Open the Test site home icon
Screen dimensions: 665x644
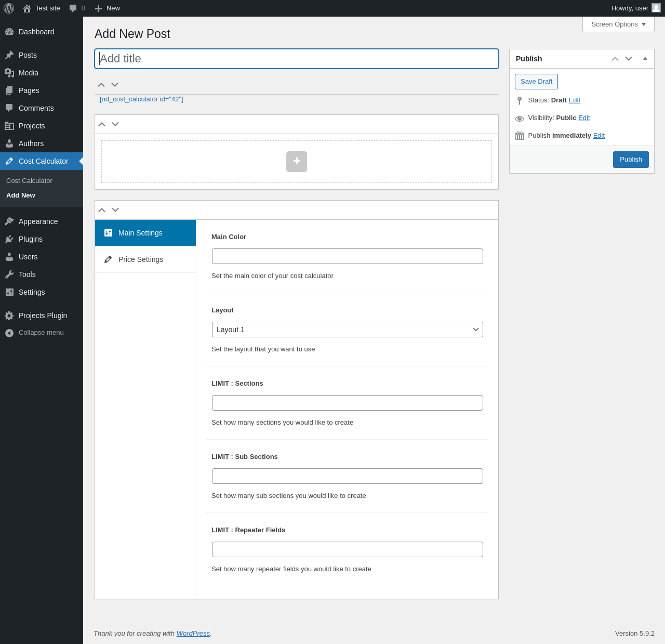click(x=27, y=8)
